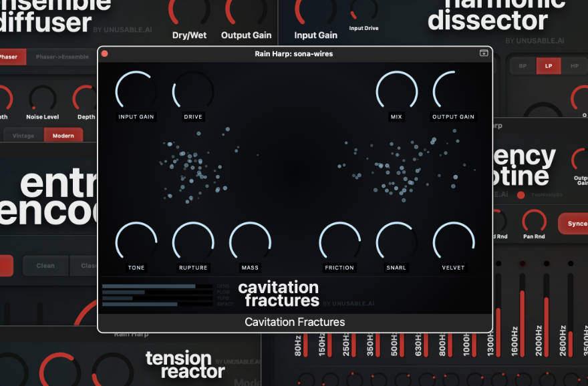Select the Vintage tab
This screenshot has width=588, height=386.
[x=23, y=135]
